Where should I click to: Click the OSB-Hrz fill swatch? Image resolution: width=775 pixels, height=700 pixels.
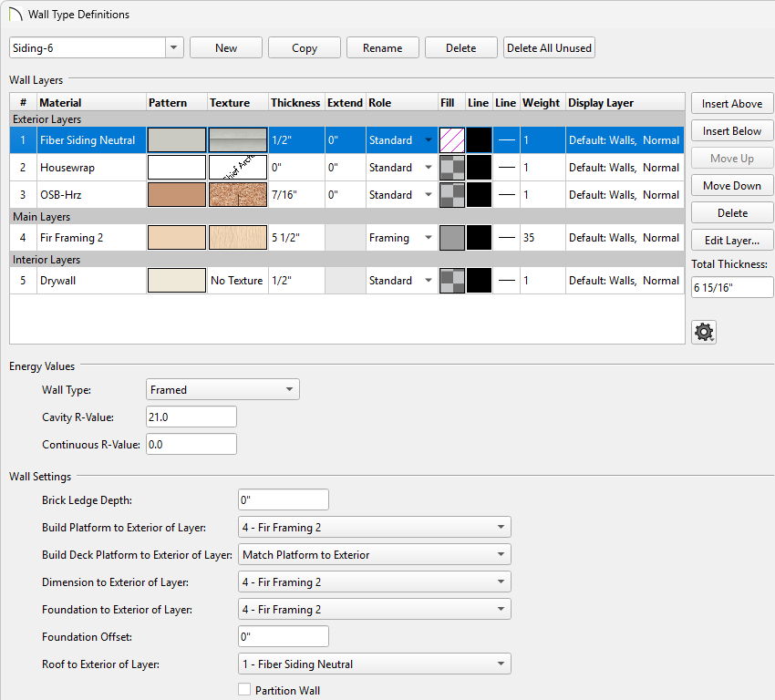point(451,195)
